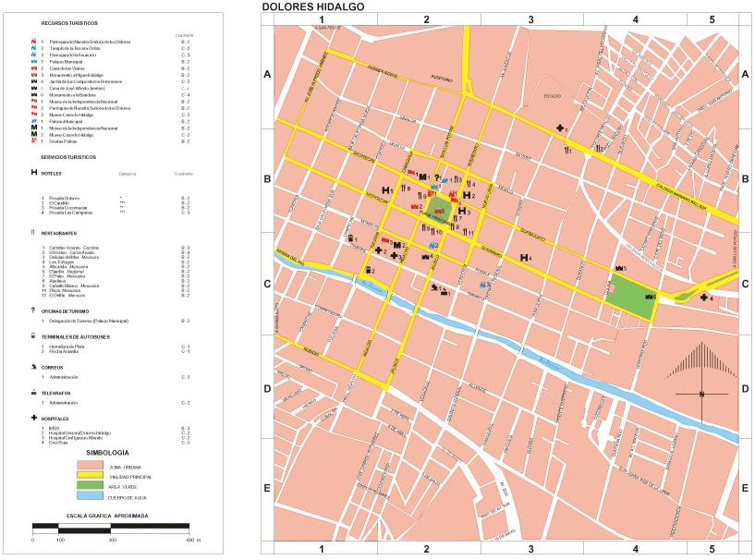This screenshot has width=755, height=560.
Task: Click bus terminal marker number 2
Action: 370,270
